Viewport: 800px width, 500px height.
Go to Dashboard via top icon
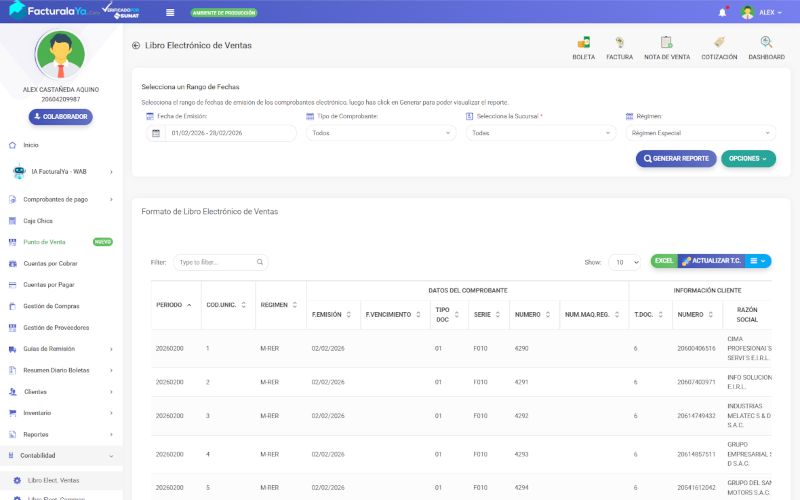[x=766, y=46]
